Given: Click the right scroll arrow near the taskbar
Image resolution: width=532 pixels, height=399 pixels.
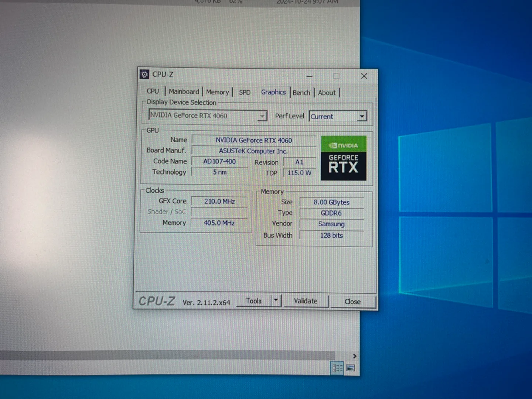Looking at the screenshot, I should point(354,356).
